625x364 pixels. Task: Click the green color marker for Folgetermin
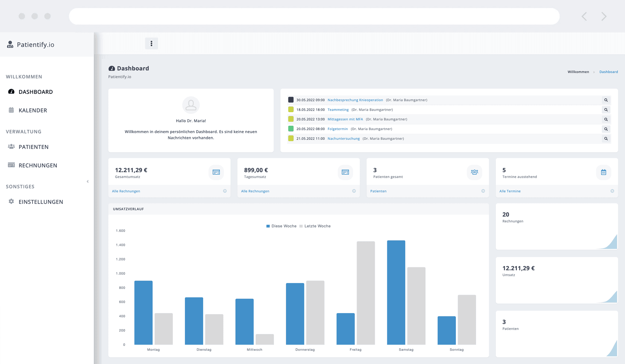[x=291, y=129]
